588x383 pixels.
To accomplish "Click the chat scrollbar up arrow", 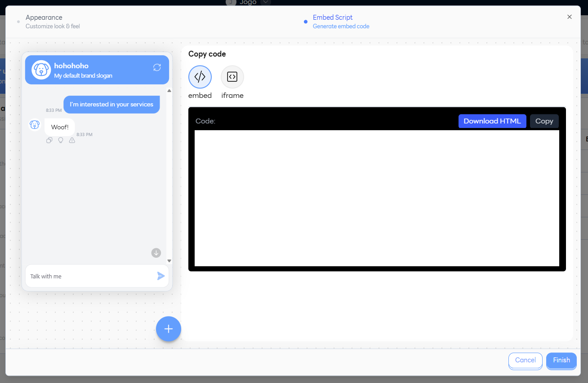I will tap(169, 91).
